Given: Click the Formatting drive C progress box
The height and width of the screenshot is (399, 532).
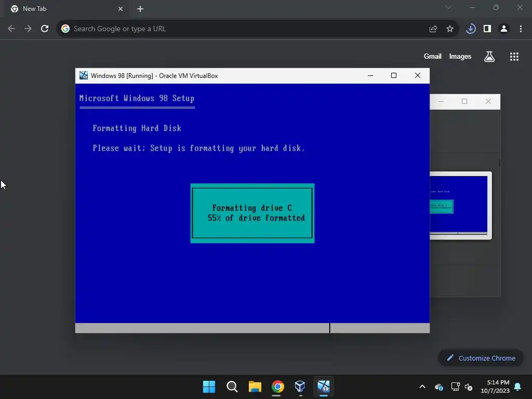Looking at the screenshot, I should 252,213.
